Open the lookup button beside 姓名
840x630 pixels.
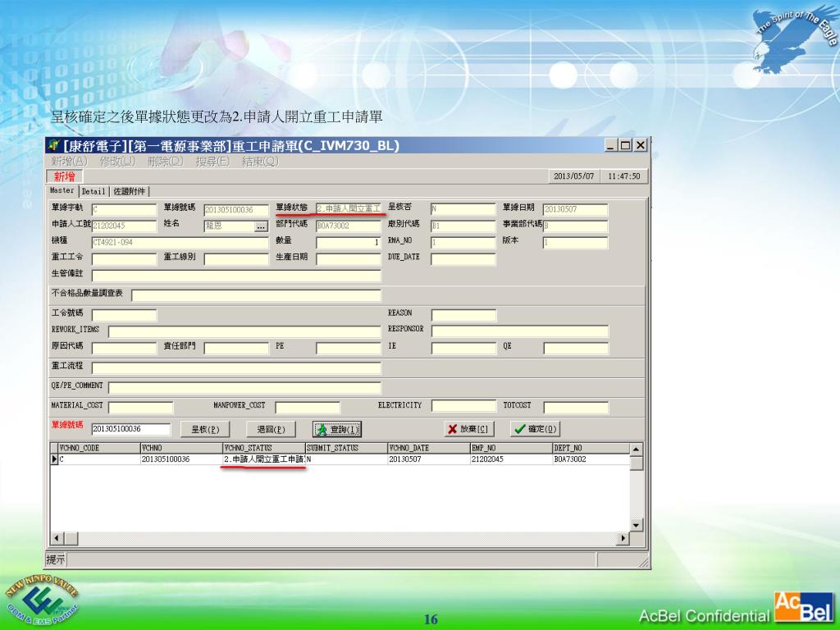pyautogui.click(x=261, y=226)
